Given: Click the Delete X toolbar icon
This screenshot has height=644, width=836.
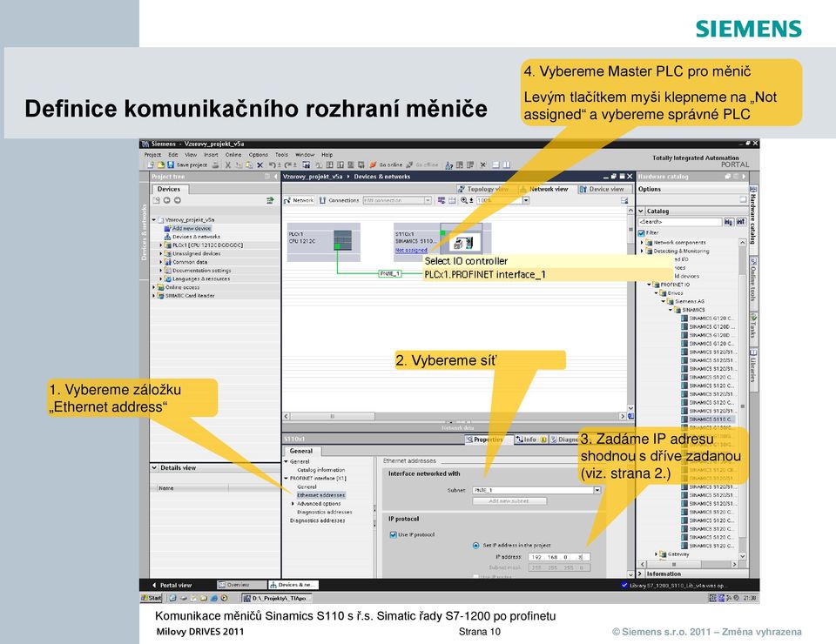Looking at the screenshot, I should 260,165.
